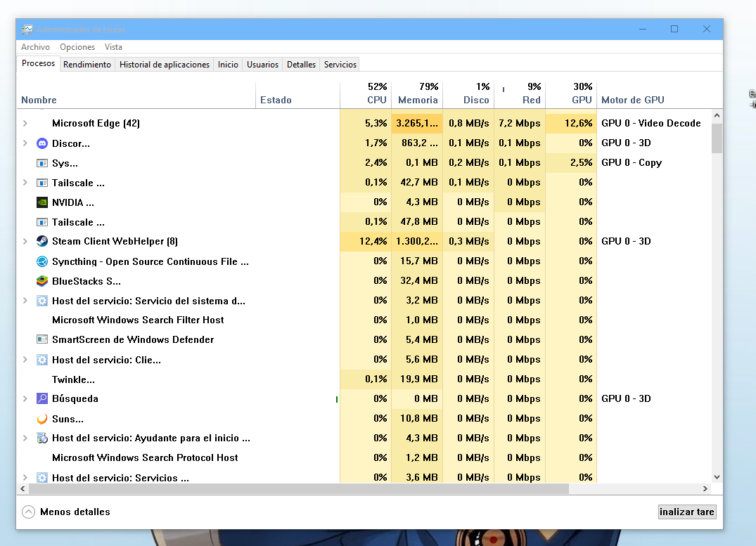The height and width of the screenshot is (546, 756).
Task: Click the Menos detalles circle arrow icon
Action: [x=28, y=512]
